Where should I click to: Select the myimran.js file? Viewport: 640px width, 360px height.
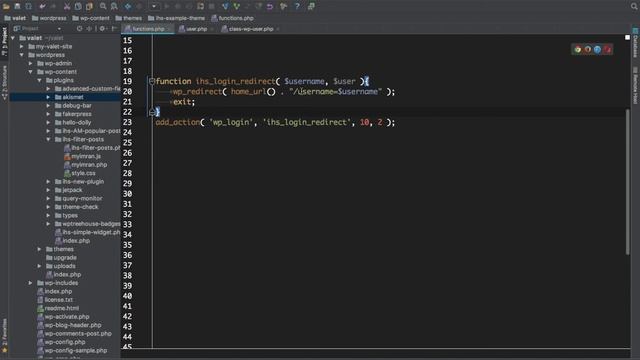click(82, 156)
